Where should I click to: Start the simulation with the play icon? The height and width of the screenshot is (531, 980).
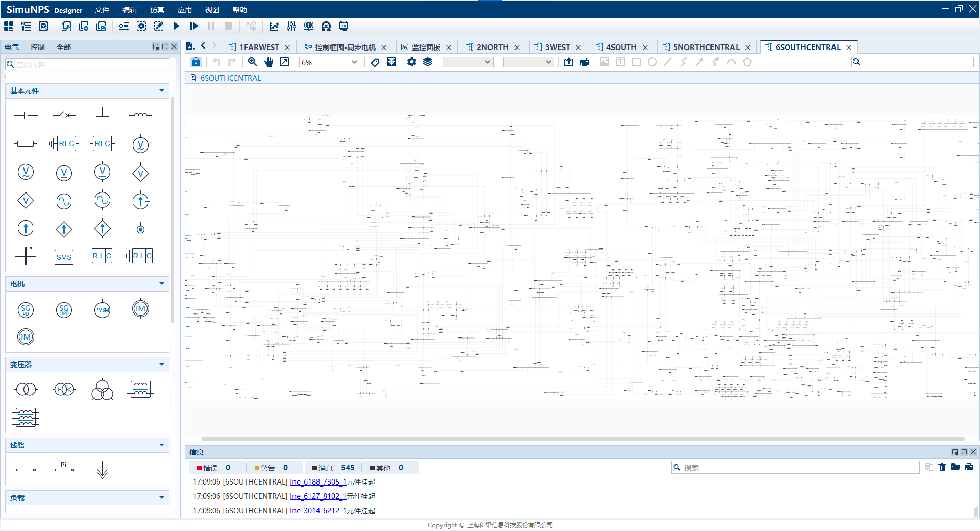176,26
